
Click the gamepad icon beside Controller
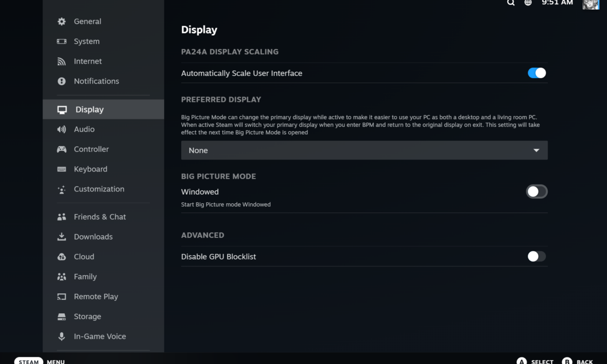(x=62, y=149)
